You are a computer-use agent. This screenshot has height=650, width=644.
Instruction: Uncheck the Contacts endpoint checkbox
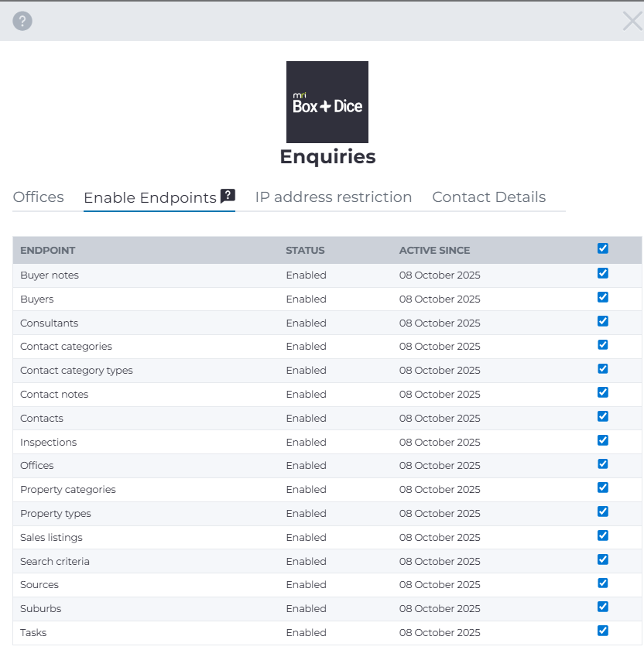coord(603,416)
